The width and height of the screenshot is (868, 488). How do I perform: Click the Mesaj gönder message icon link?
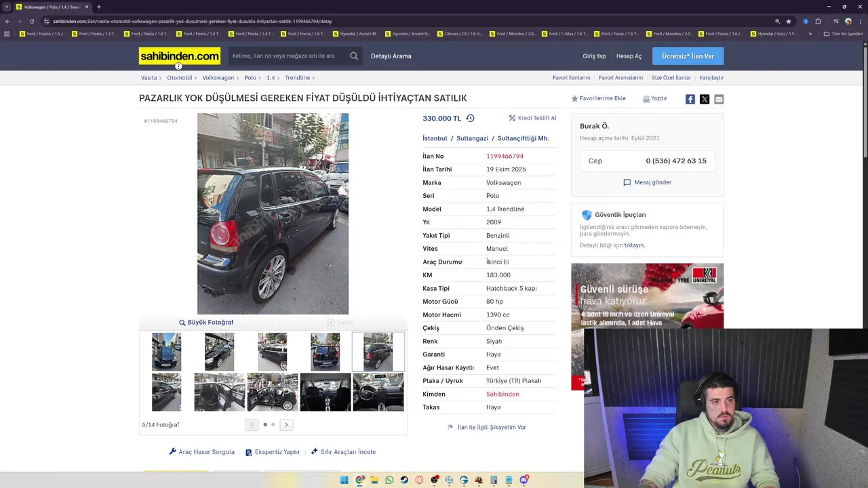[647, 182]
